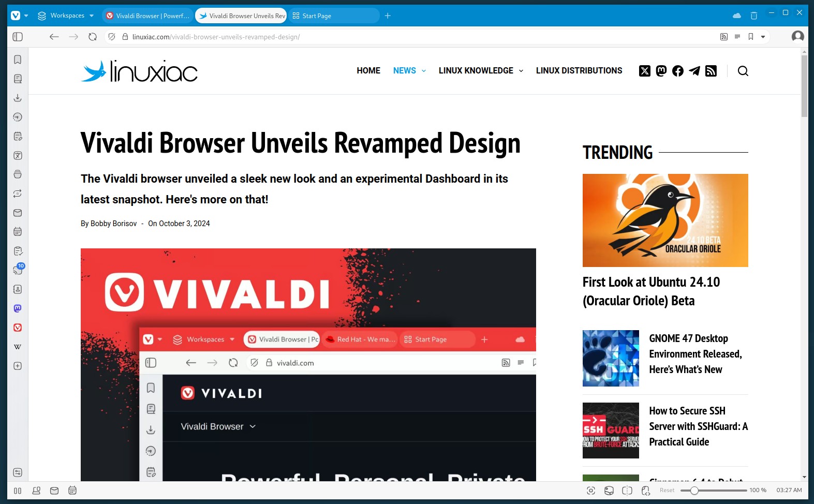Open the Contacts panel in sidebar

18,289
